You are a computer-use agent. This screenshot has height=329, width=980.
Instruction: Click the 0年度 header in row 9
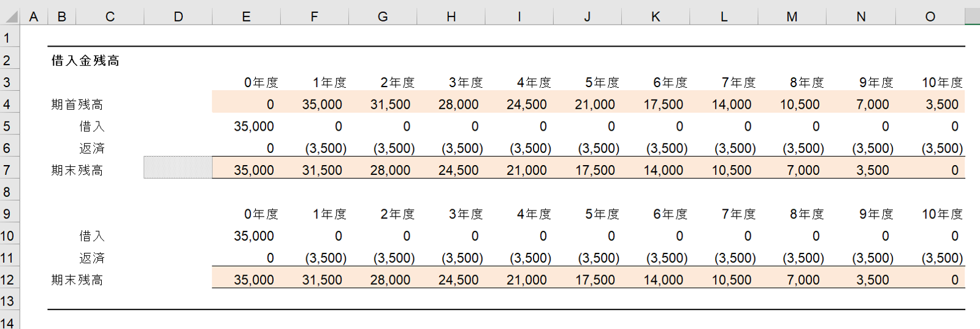[x=261, y=214]
